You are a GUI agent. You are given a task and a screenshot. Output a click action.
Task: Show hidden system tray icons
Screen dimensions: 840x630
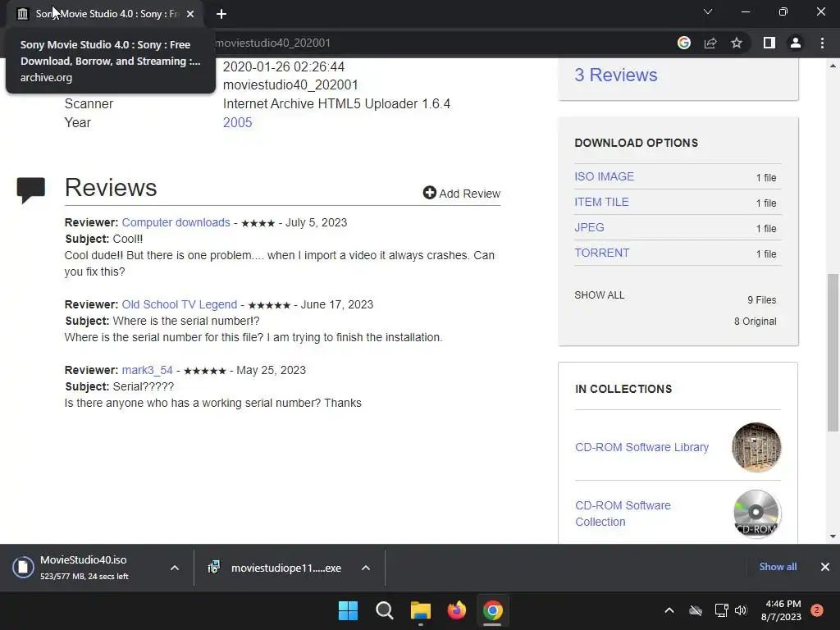(669, 610)
